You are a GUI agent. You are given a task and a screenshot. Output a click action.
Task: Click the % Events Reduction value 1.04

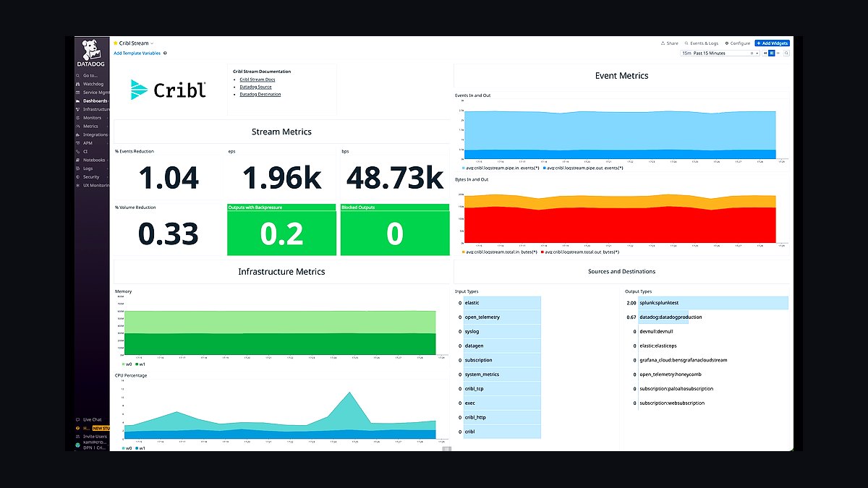(169, 178)
